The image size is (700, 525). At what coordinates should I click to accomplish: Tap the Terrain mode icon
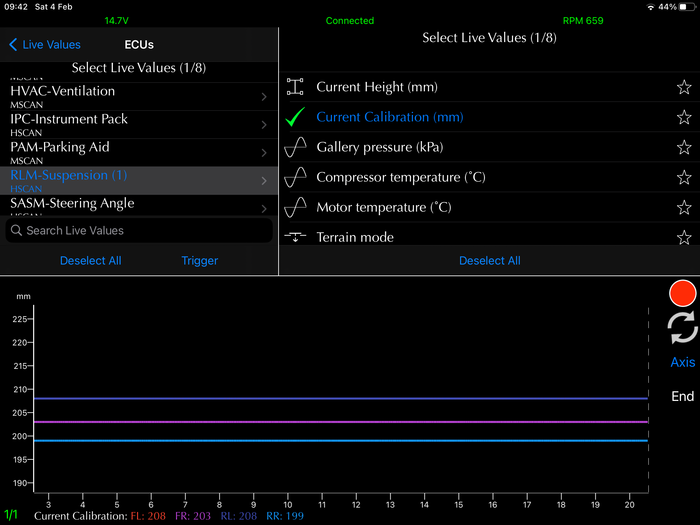point(295,237)
